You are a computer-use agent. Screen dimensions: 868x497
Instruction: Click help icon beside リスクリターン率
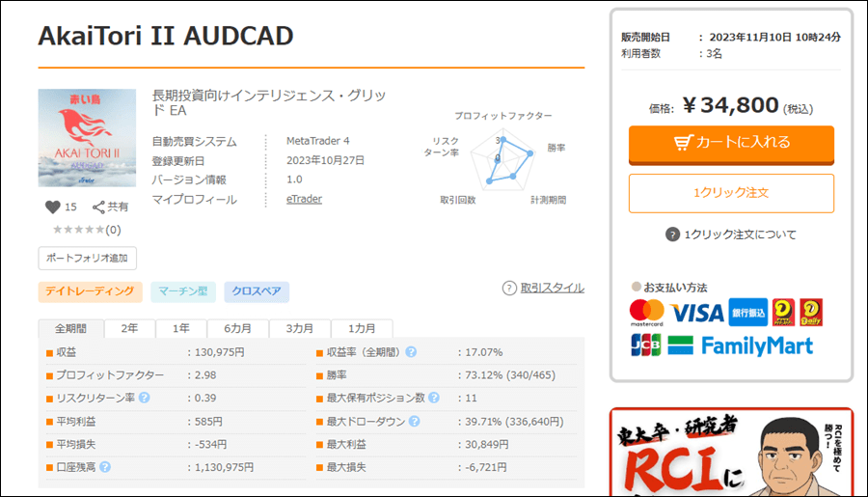[144, 398]
